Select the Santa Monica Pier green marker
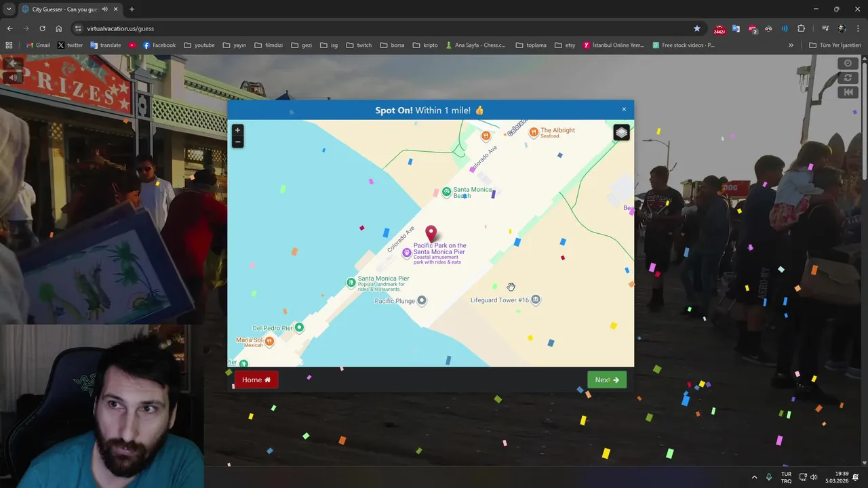Viewport: 868px width, 488px height. tap(351, 282)
